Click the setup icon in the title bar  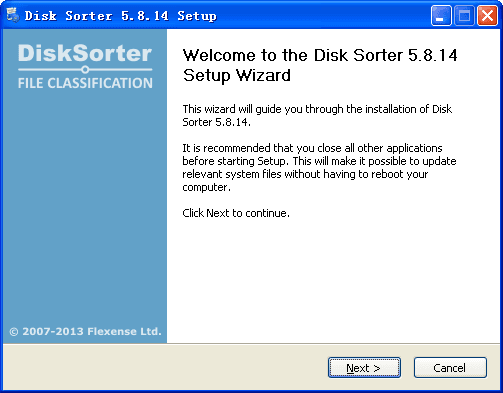13,15
